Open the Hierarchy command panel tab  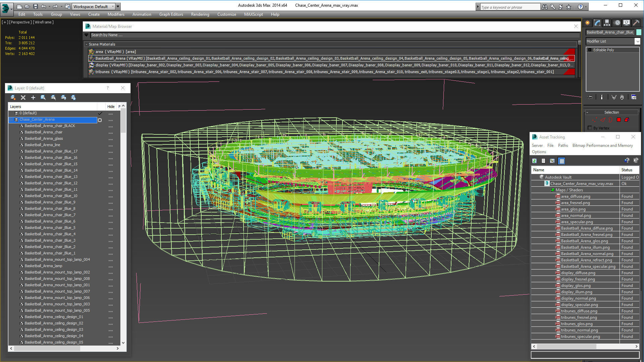coord(607,23)
